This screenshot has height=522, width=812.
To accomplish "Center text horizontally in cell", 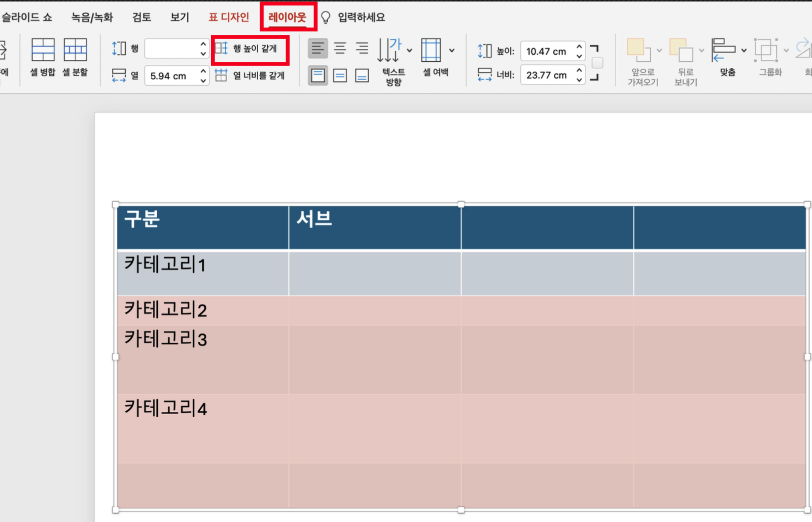I will (x=340, y=48).
